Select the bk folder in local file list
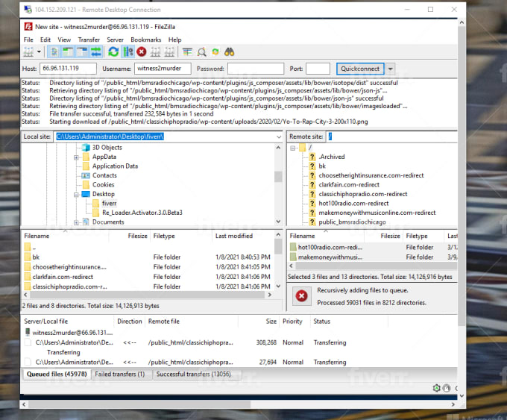 tap(36, 257)
